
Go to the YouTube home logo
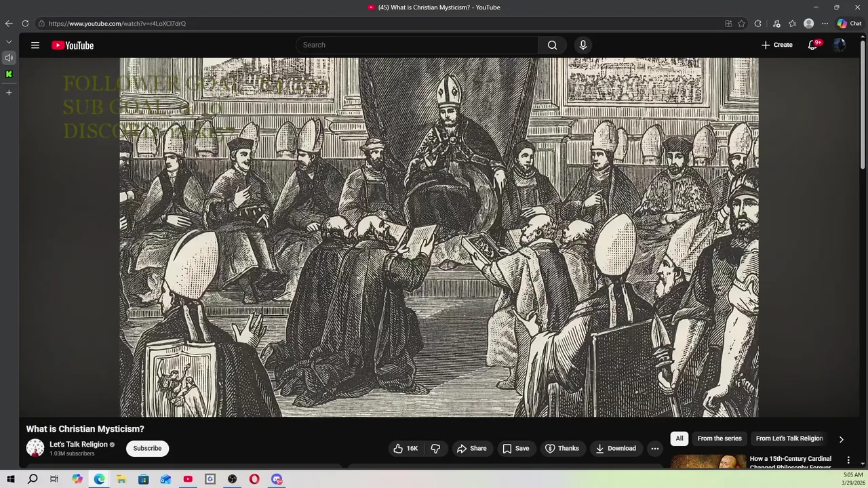click(x=73, y=45)
